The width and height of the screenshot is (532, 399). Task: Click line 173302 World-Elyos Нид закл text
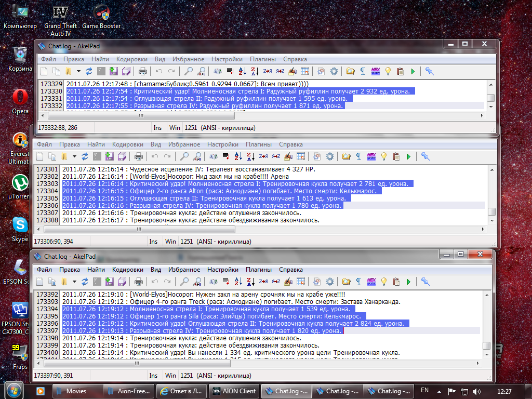176,177
